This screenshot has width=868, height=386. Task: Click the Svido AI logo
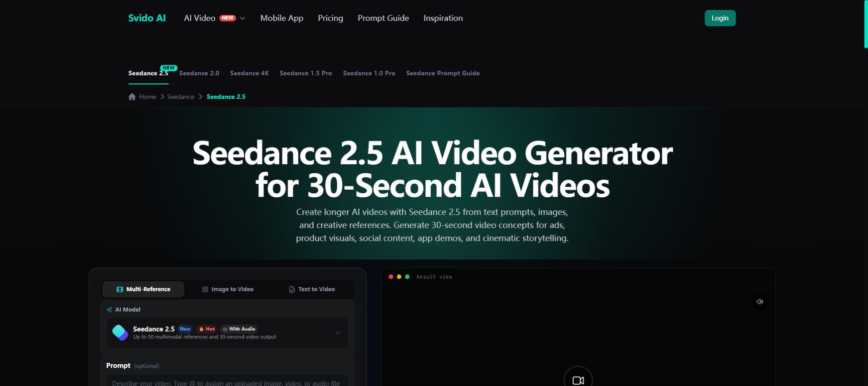point(147,18)
